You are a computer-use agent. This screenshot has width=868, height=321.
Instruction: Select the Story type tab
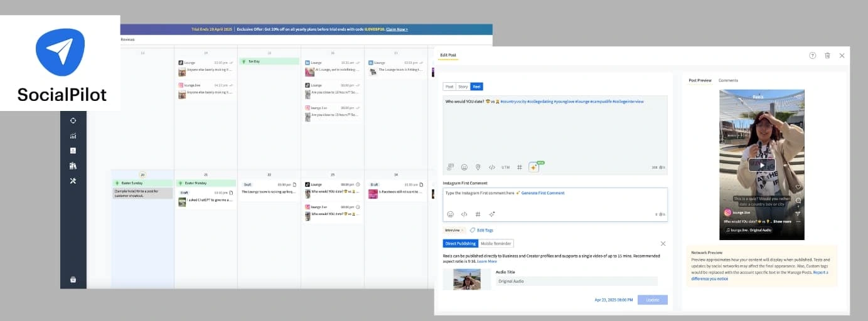click(x=463, y=87)
